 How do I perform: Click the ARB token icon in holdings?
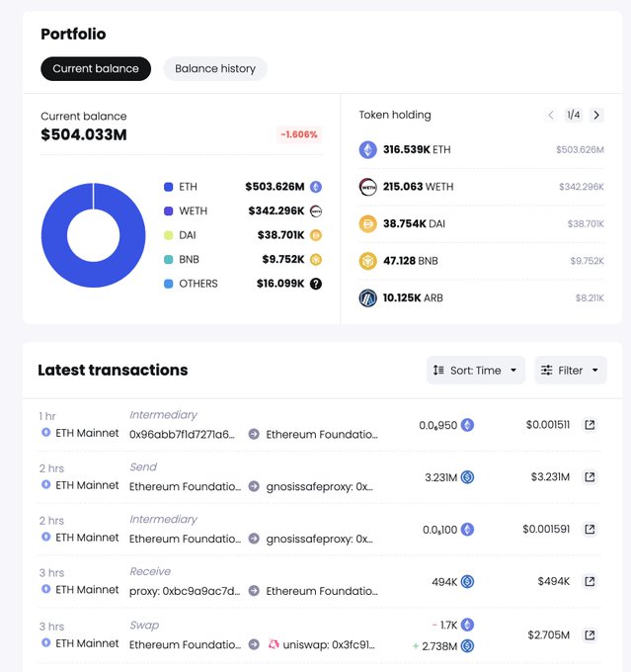tap(367, 297)
